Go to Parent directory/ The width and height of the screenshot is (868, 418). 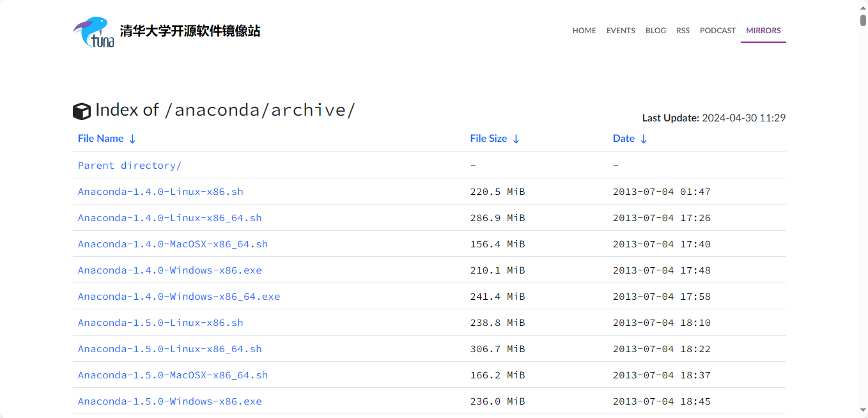pyautogui.click(x=130, y=166)
